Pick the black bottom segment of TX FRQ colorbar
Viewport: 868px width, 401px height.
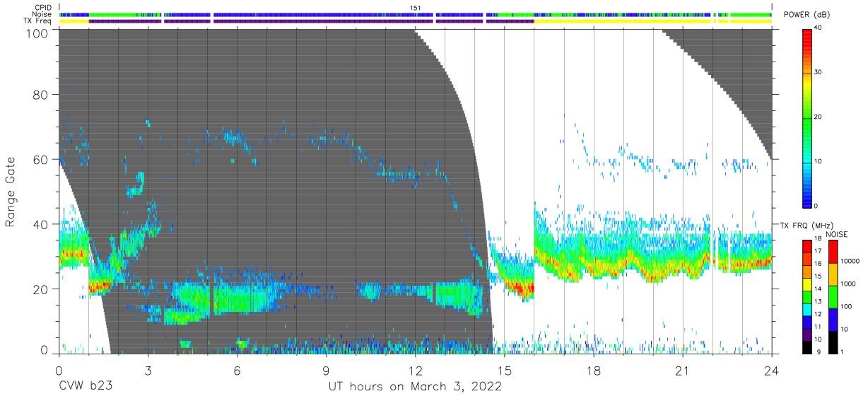point(807,346)
